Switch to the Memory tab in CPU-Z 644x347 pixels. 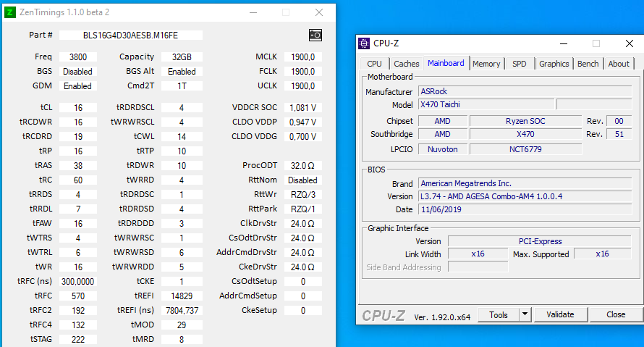click(486, 64)
